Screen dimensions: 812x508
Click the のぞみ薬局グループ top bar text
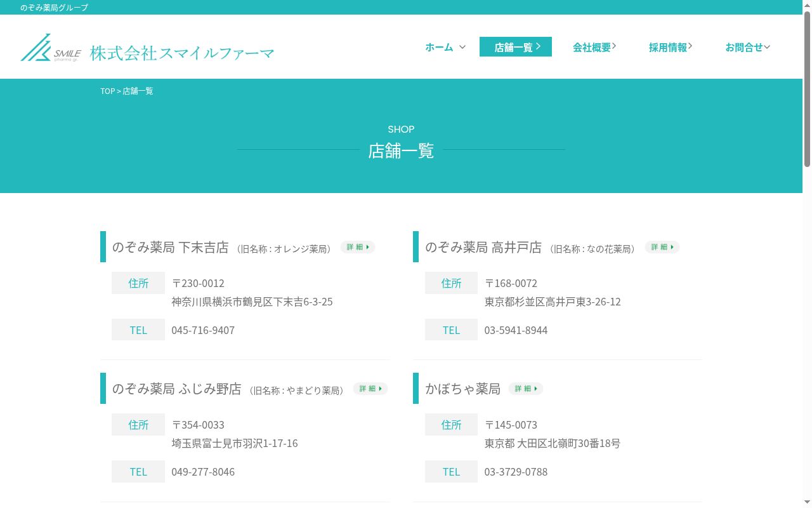click(54, 8)
